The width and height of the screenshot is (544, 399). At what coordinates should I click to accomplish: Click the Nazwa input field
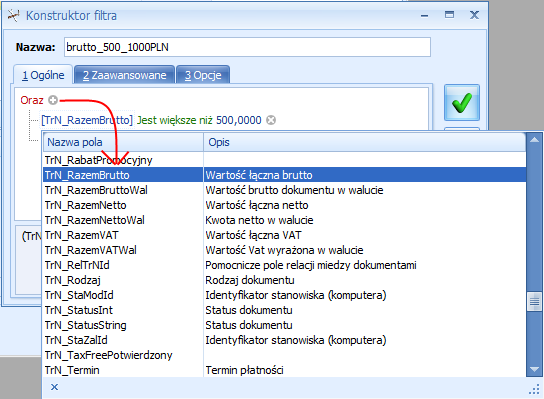[x=247, y=47]
